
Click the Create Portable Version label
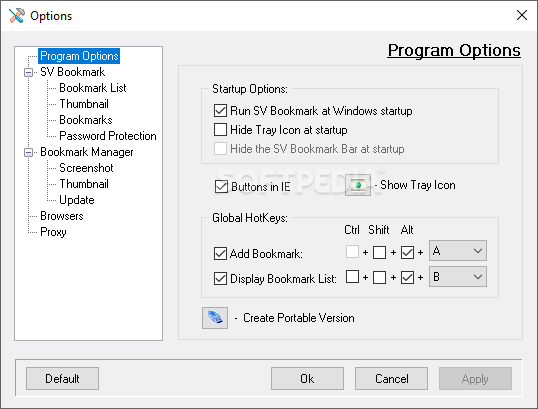[299, 318]
